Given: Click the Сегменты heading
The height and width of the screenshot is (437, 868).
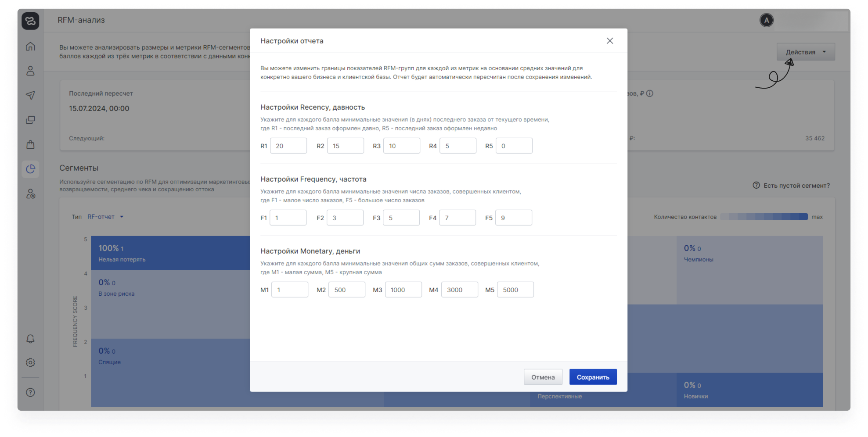Looking at the screenshot, I should pos(79,168).
